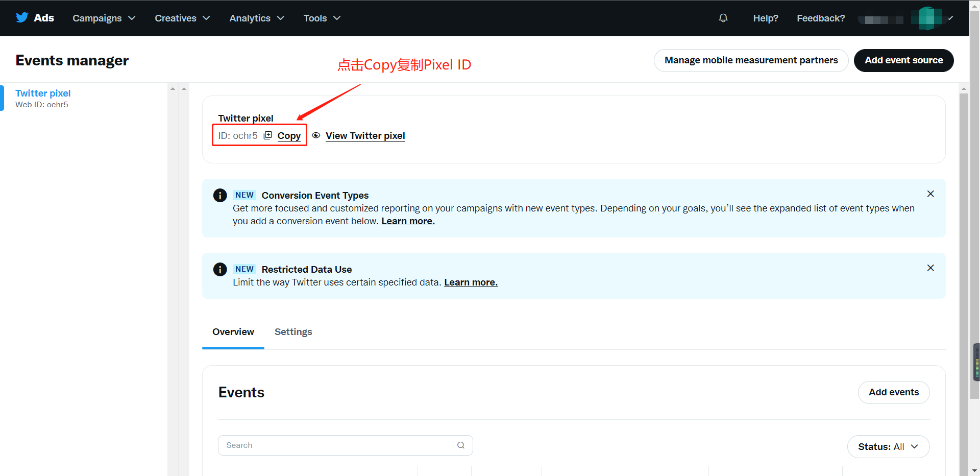Click the copy icon beside ID ochr5

(x=268, y=135)
